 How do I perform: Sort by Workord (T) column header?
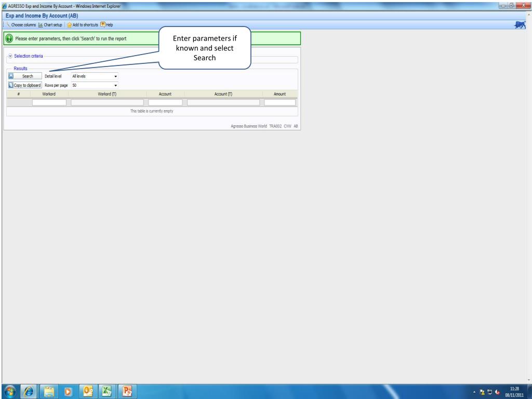107,94
